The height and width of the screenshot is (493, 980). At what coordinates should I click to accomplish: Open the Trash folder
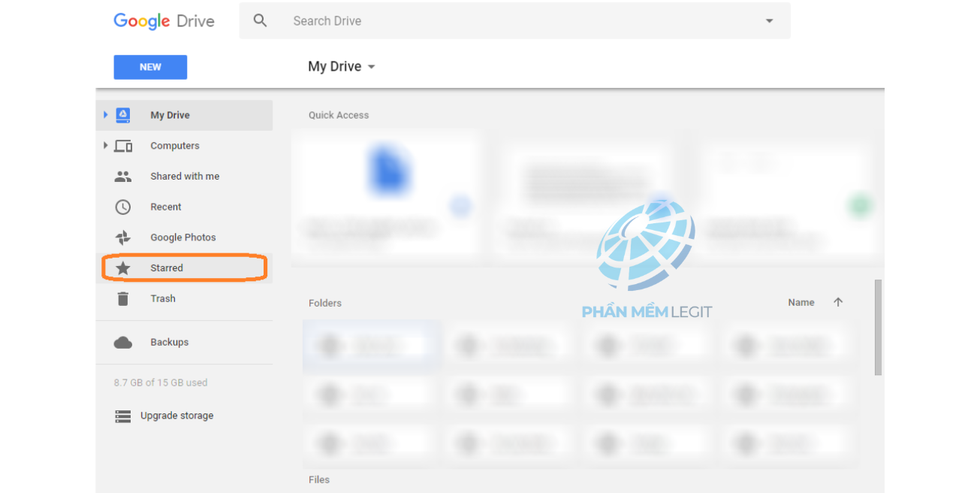(163, 298)
